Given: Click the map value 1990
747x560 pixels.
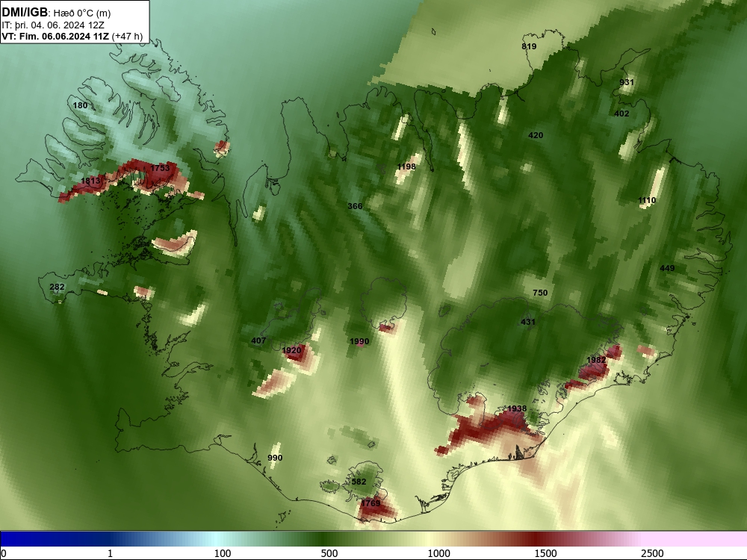Looking at the screenshot, I should [x=359, y=341].
